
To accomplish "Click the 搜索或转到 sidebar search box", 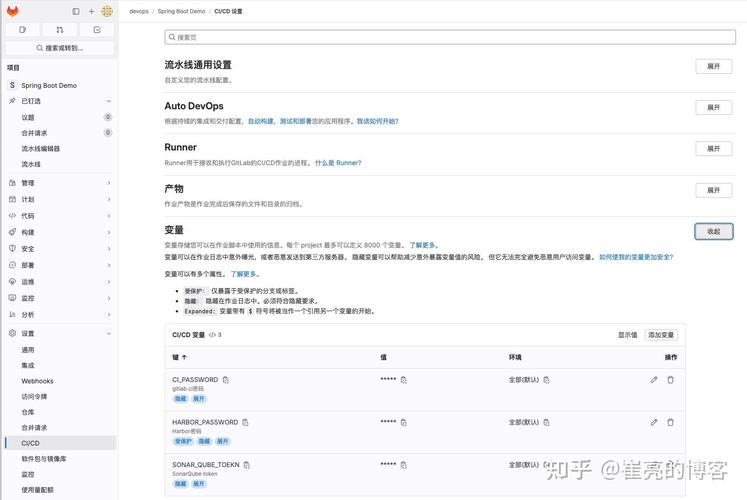I will pos(60,48).
